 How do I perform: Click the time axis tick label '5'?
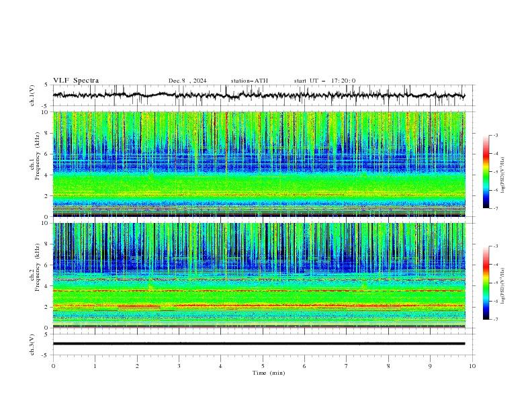pos(263,366)
